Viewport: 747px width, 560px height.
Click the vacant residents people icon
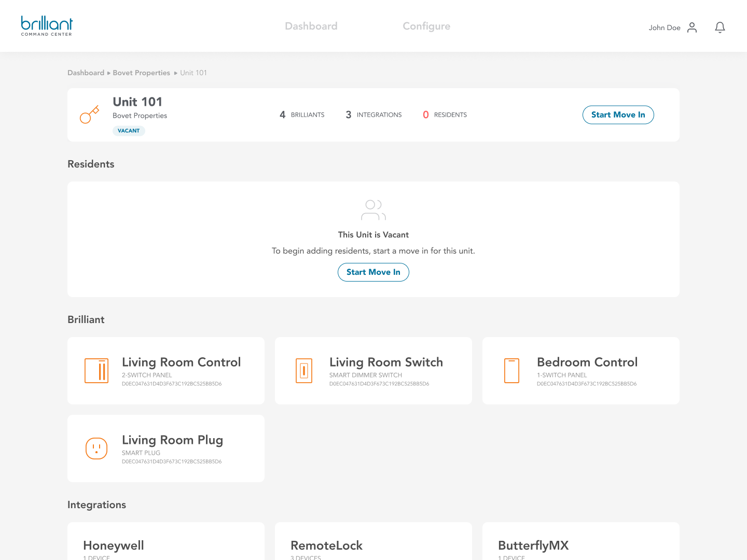pyautogui.click(x=374, y=210)
